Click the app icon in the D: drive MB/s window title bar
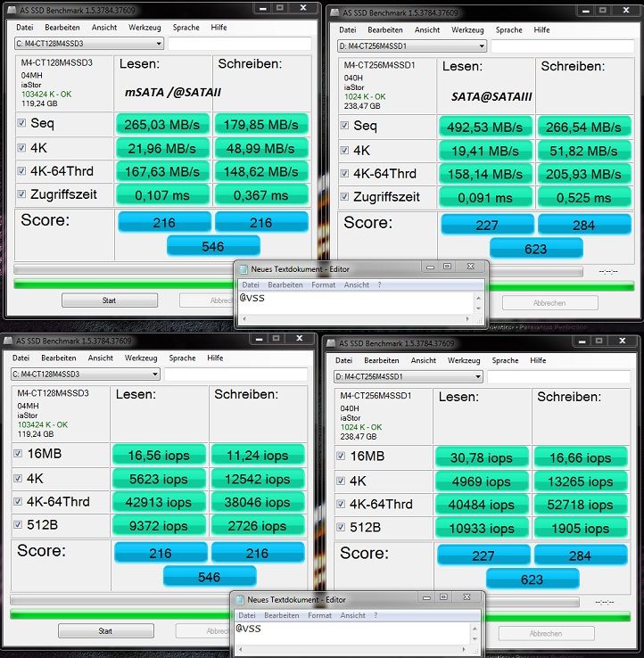Image resolution: width=644 pixels, height=658 pixels. [x=334, y=12]
